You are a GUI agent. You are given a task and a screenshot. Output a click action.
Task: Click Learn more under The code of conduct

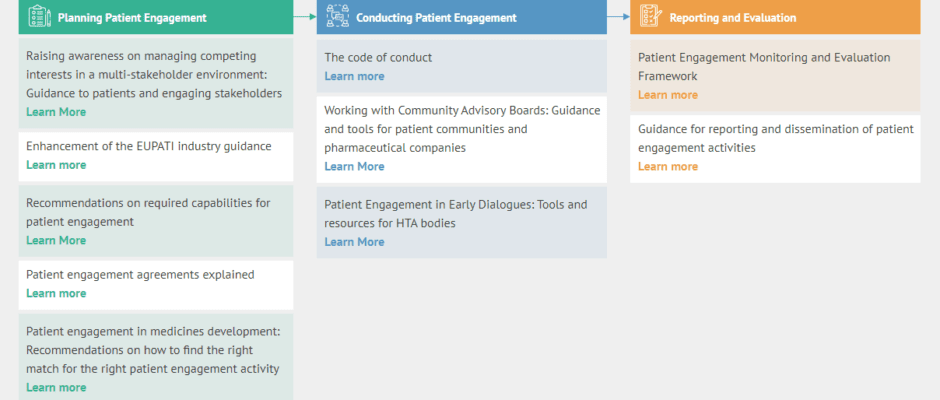(x=354, y=76)
